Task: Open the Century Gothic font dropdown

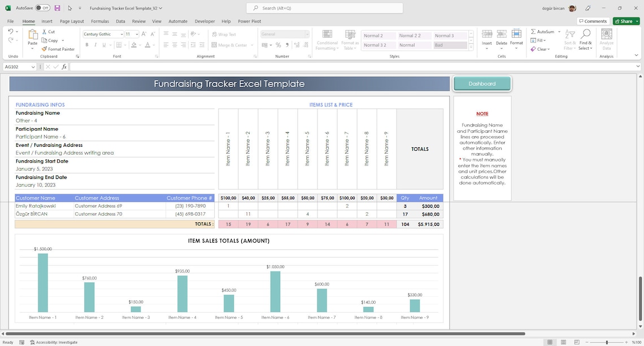Action: click(x=121, y=34)
